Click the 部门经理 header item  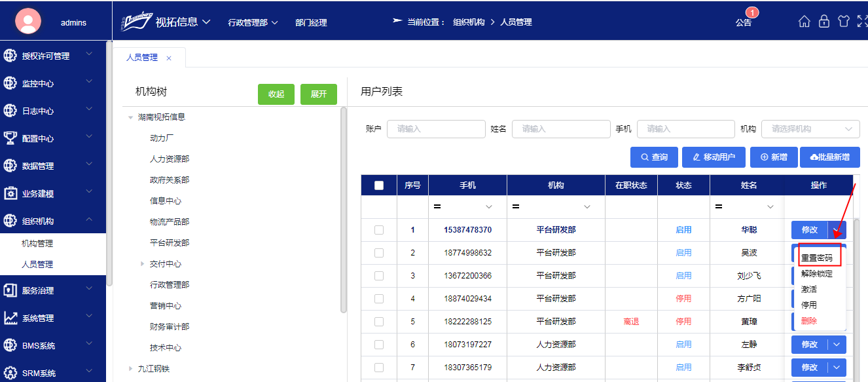pos(311,22)
